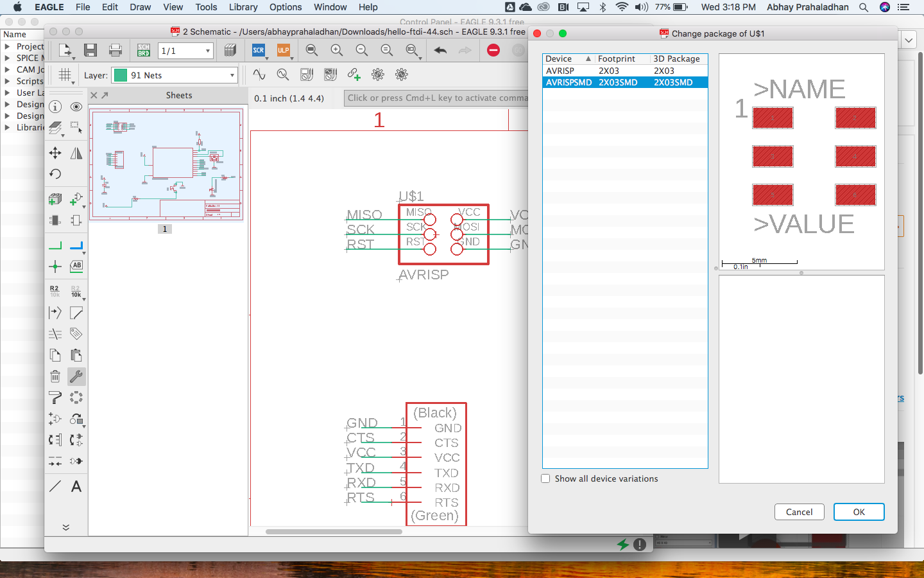924x578 pixels.
Task: Sort list by the Footprint column header
Action: point(623,58)
